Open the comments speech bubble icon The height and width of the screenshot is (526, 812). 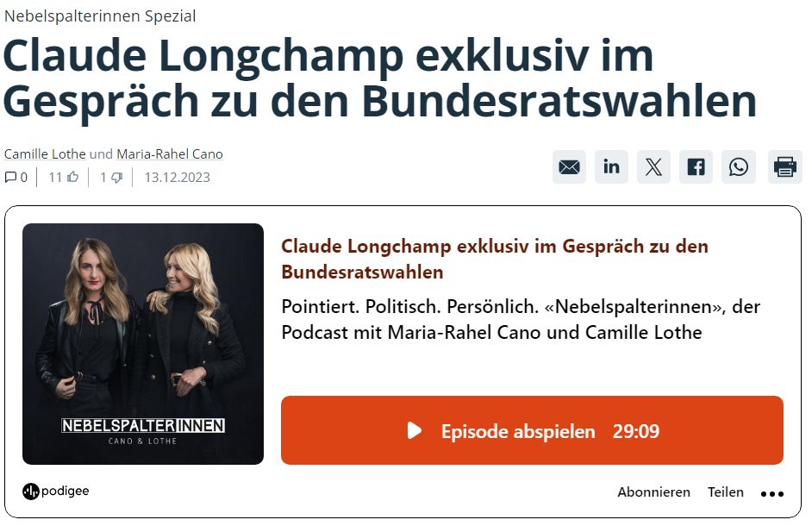pyautogui.click(x=10, y=178)
